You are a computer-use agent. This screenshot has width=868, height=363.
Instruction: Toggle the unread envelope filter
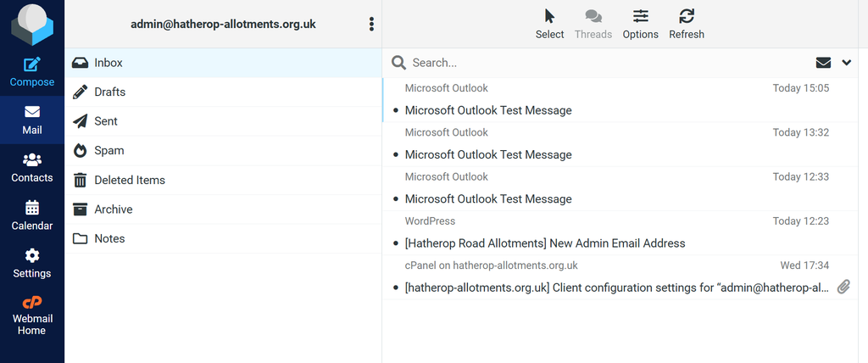point(823,63)
